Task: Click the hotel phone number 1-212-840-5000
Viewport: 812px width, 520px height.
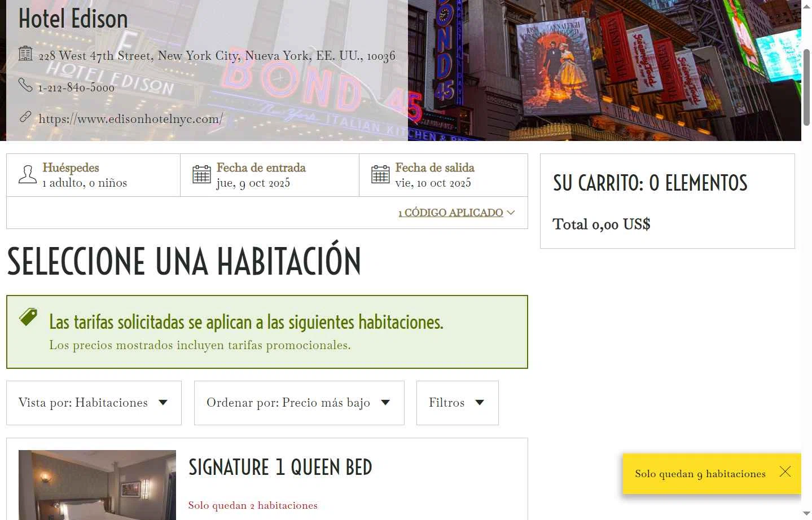Action: [76, 87]
